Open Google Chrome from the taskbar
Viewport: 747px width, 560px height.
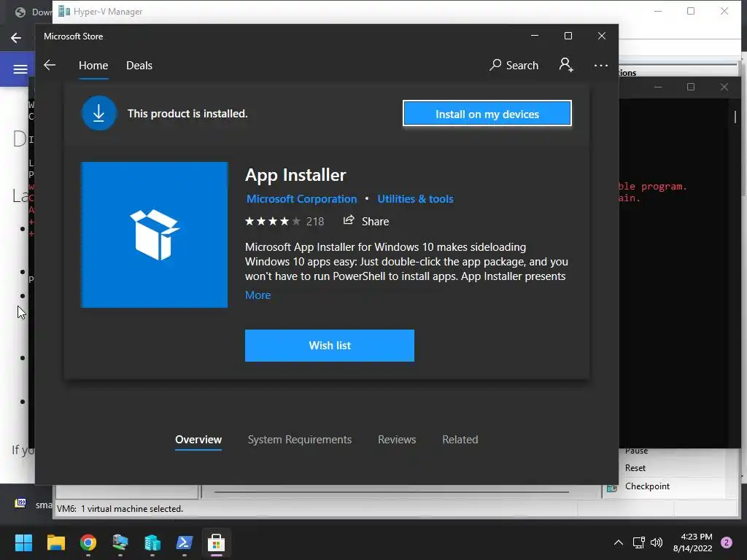click(88, 542)
